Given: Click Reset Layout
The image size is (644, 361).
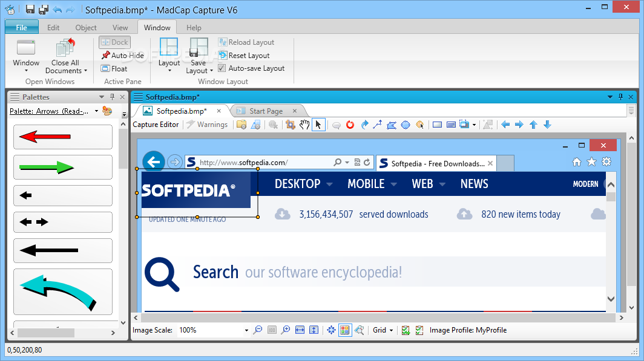Looking at the screenshot, I should [x=245, y=56].
